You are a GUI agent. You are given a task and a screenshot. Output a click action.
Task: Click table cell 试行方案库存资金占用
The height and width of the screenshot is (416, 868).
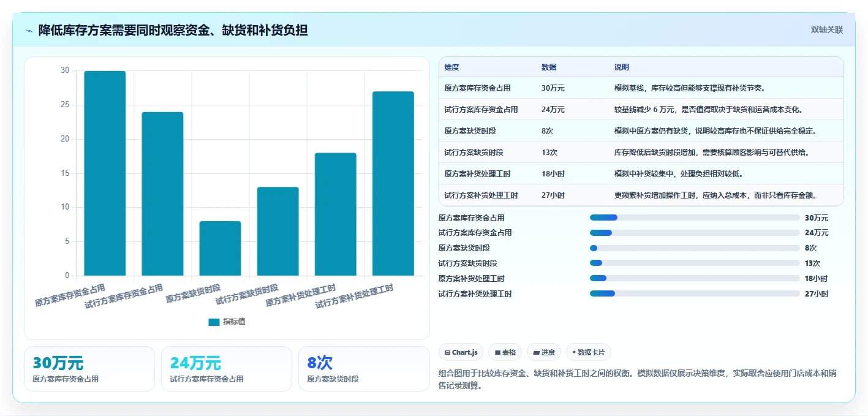481,110
